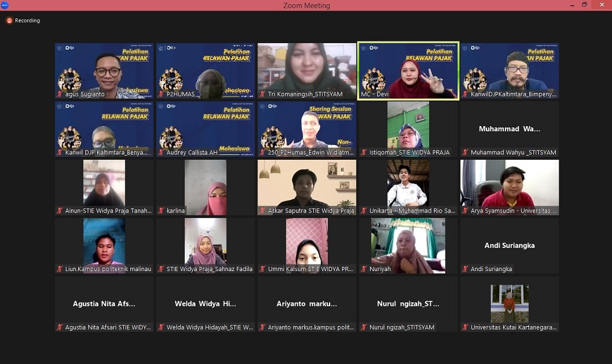Restore down the Zoom Meeting window
This screenshot has height=364, width=612.
585,5
